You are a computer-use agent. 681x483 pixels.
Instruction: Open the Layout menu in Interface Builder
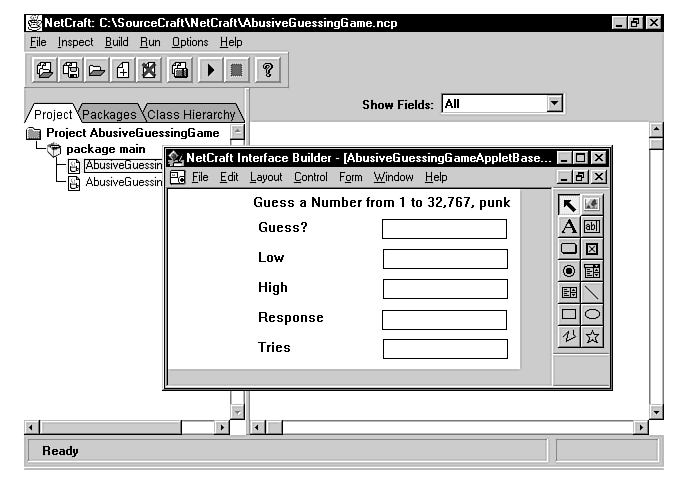(266, 177)
